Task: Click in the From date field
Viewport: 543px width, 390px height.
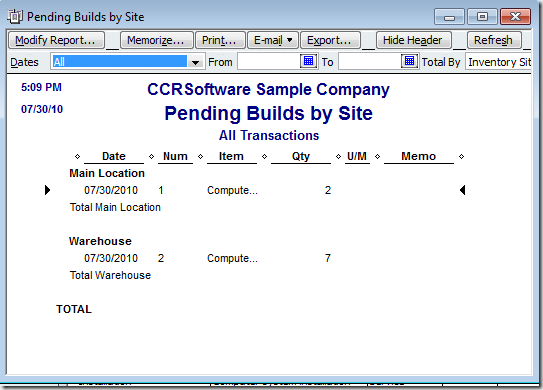Action: (269, 62)
